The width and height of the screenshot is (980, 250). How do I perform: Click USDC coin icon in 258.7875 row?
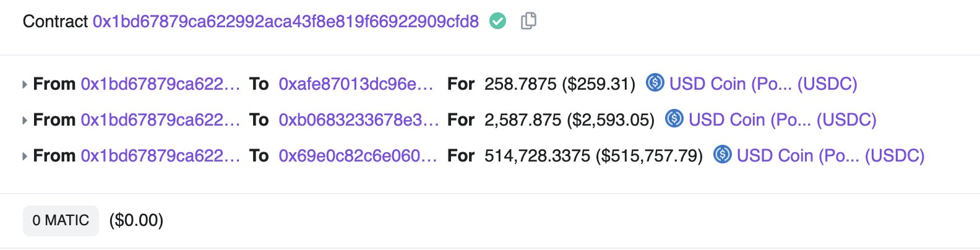655,82
